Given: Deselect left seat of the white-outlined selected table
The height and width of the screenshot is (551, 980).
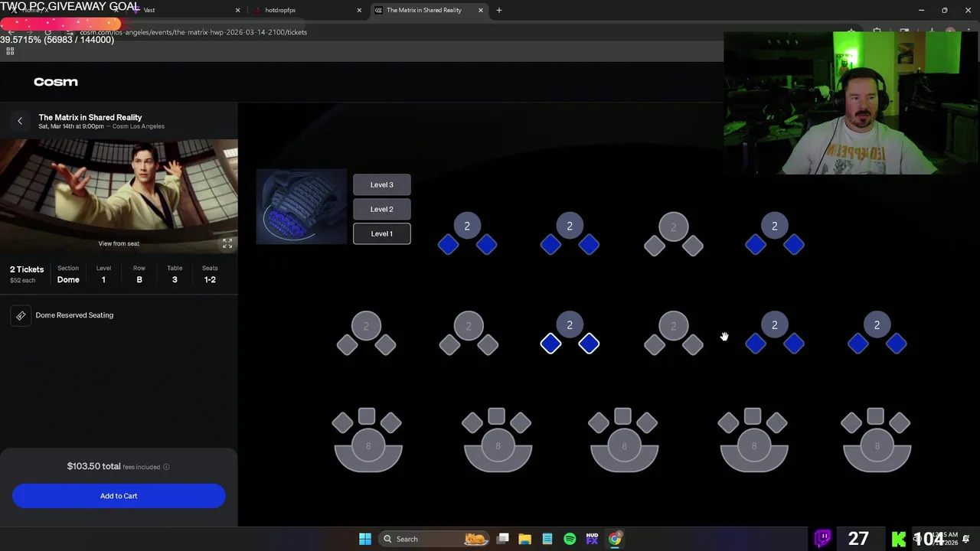Looking at the screenshot, I should pyautogui.click(x=550, y=344).
